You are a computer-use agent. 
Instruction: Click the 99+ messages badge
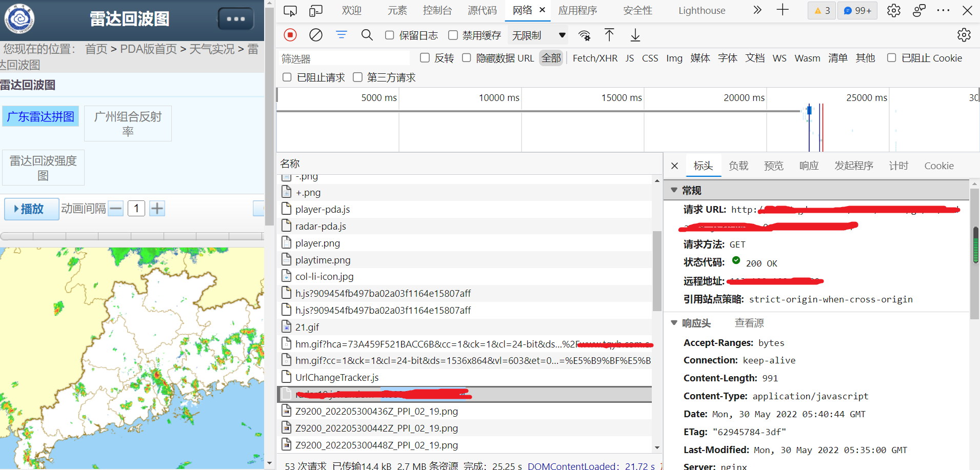[857, 10]
